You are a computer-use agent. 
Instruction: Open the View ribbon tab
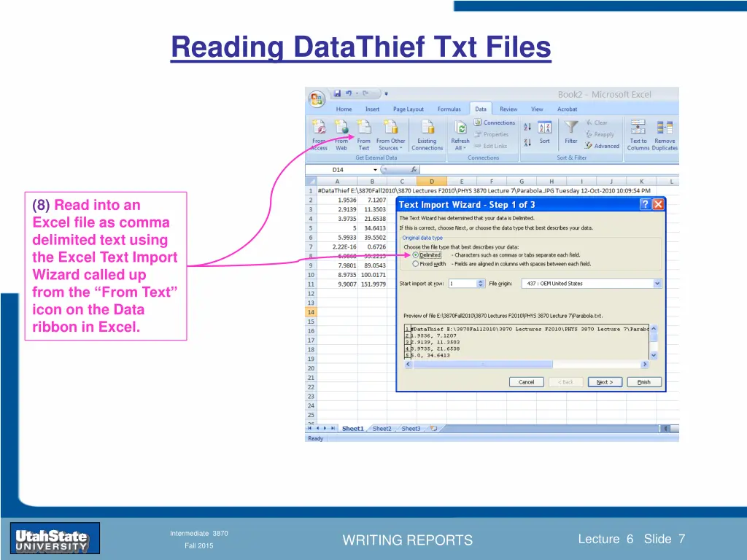point(537,109)
